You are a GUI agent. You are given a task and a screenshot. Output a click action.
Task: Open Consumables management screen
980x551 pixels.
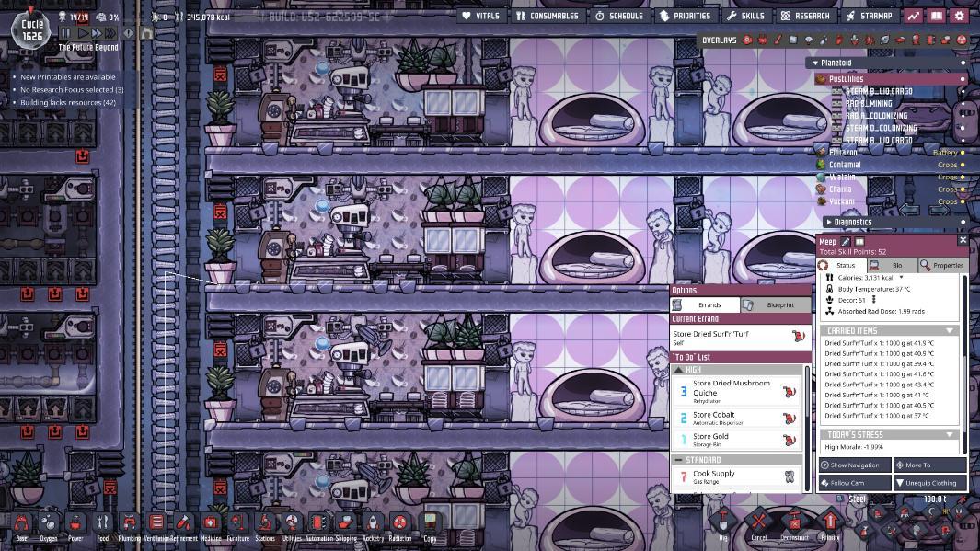(548, 16)
